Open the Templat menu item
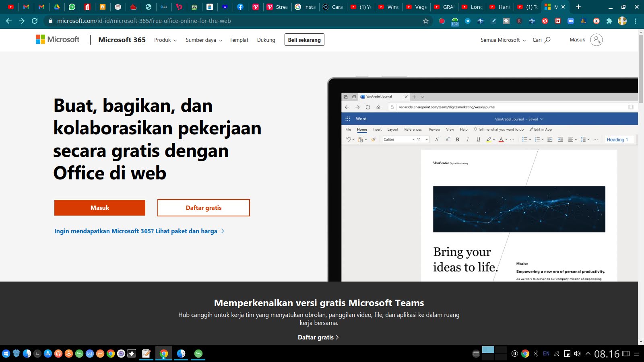 click(x=239, y=40)
